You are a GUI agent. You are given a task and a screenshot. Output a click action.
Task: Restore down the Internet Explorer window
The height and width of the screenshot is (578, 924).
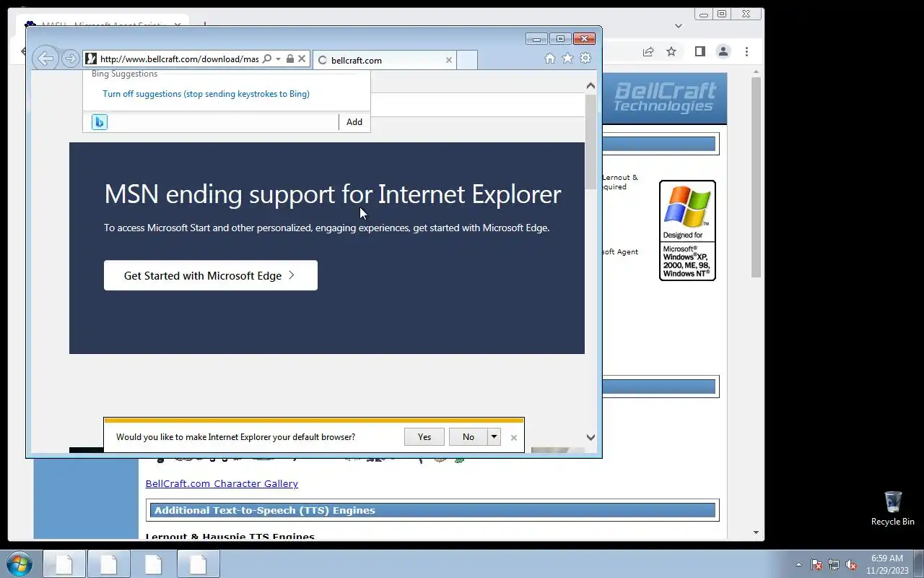tap(560, 39)
